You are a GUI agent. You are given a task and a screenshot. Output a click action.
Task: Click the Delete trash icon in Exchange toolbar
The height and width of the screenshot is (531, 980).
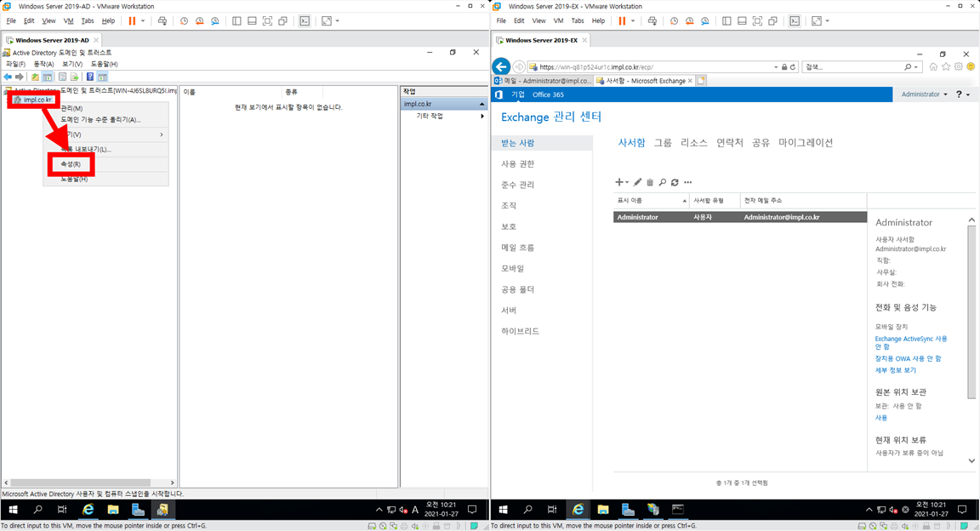coord(650,182)
